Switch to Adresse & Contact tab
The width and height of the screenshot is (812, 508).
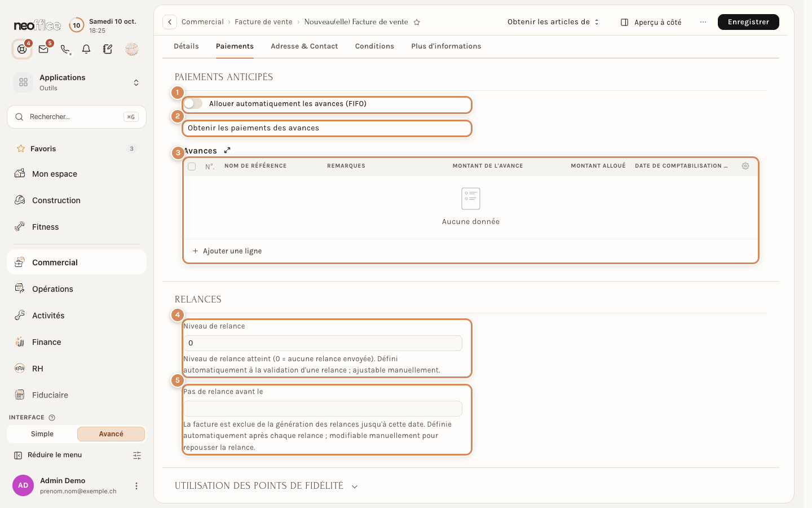304,46
